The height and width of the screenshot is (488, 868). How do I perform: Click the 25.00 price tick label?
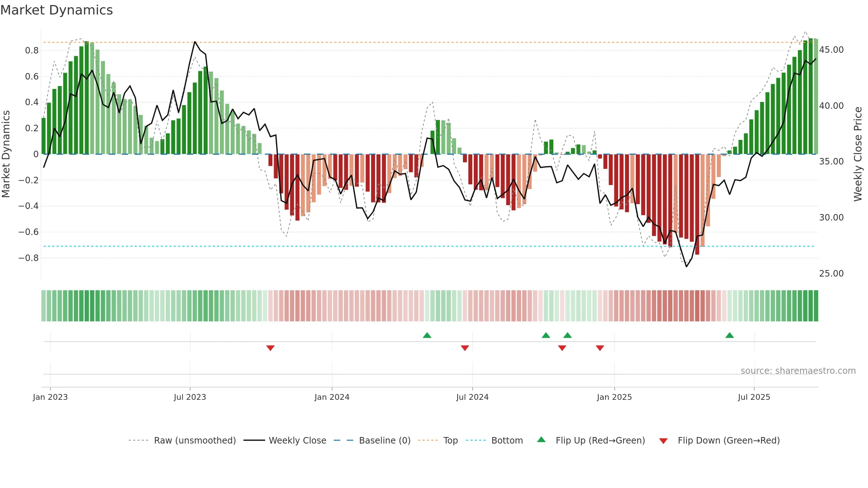point(831,273)
